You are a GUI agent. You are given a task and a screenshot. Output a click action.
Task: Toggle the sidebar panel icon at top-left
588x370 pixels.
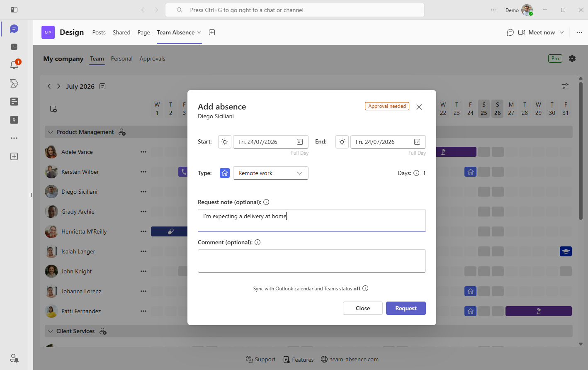(x=14, y=10)
